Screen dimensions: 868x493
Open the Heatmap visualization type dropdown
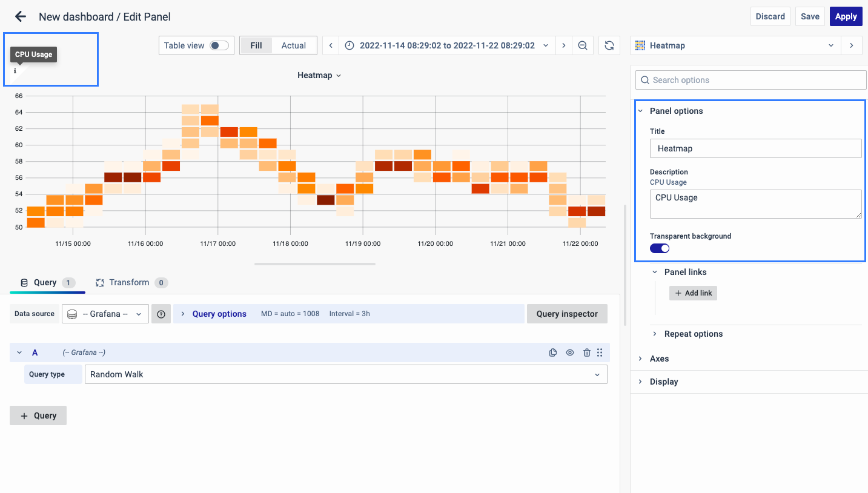[735, 45]
